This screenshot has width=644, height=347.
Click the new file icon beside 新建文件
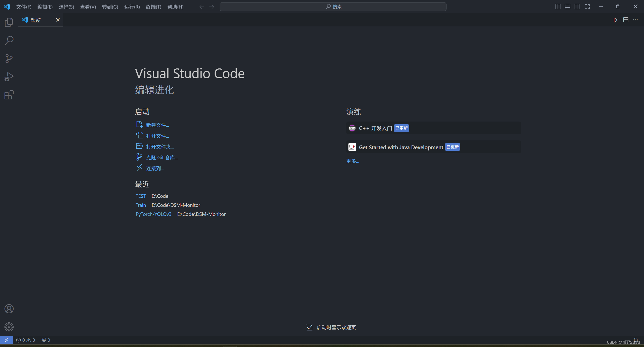point(139,125)
